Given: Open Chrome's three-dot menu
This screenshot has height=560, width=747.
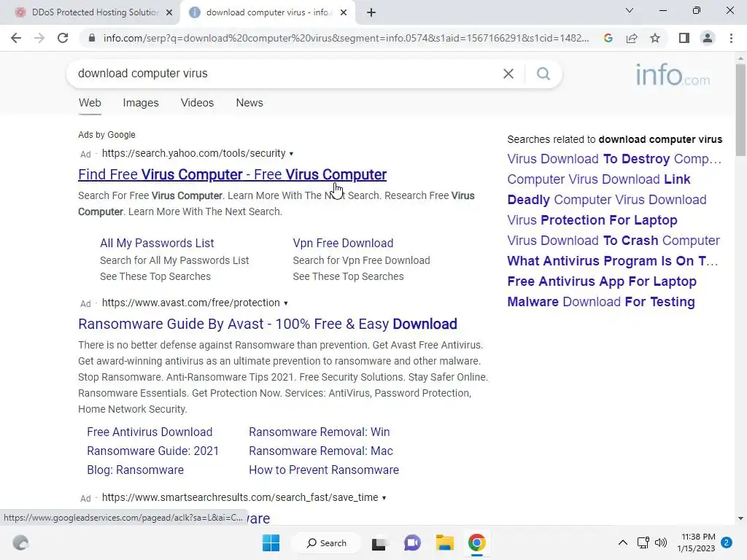Looking at the screenshot, I should tap(731, 38).
